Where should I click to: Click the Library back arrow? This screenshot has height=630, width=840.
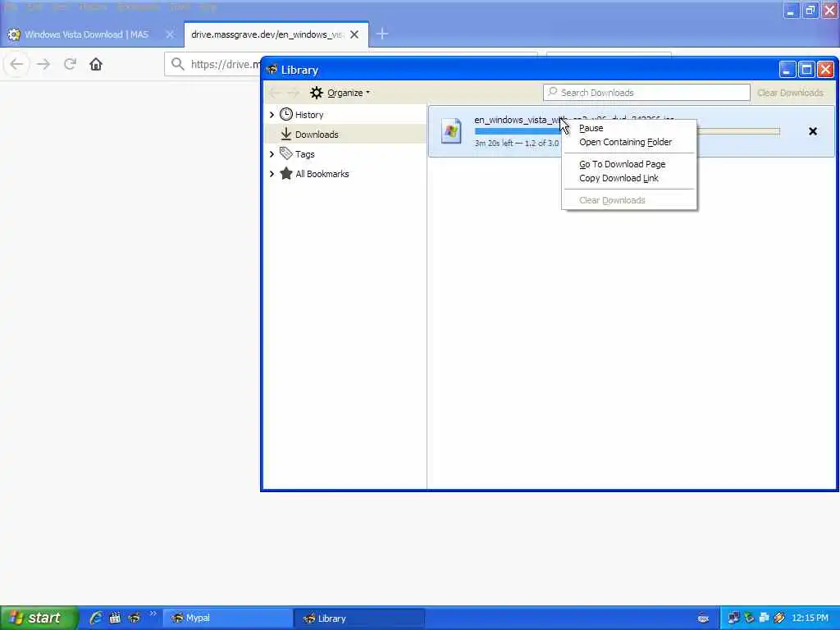click(x=275, y=93)
